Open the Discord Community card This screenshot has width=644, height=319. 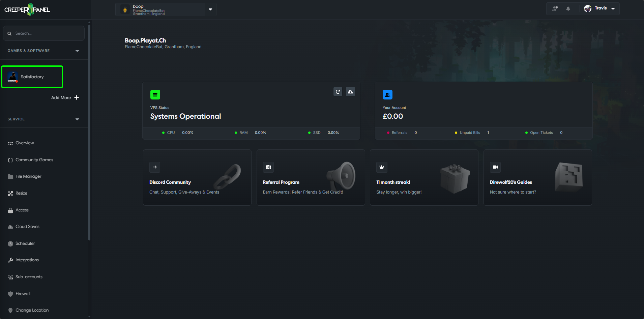point(197,177)
